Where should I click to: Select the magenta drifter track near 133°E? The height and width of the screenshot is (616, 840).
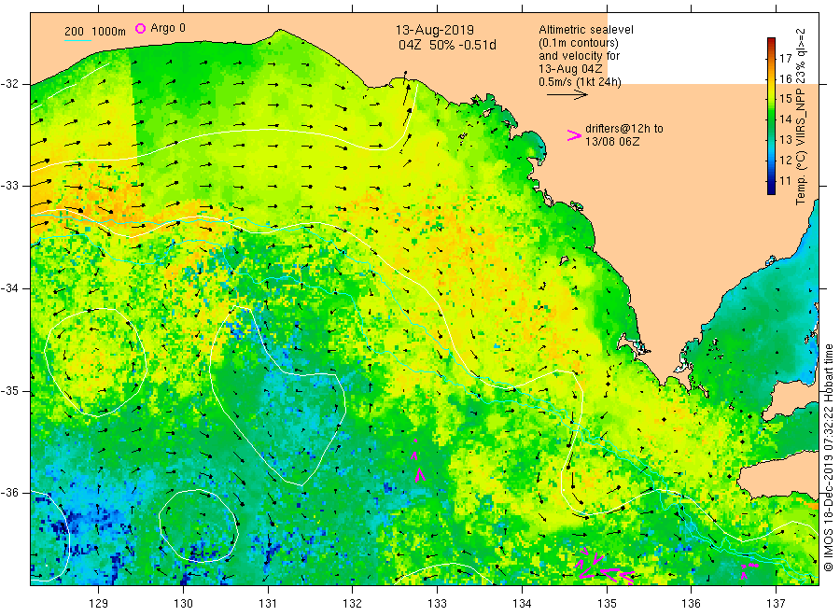click(418, 461)
